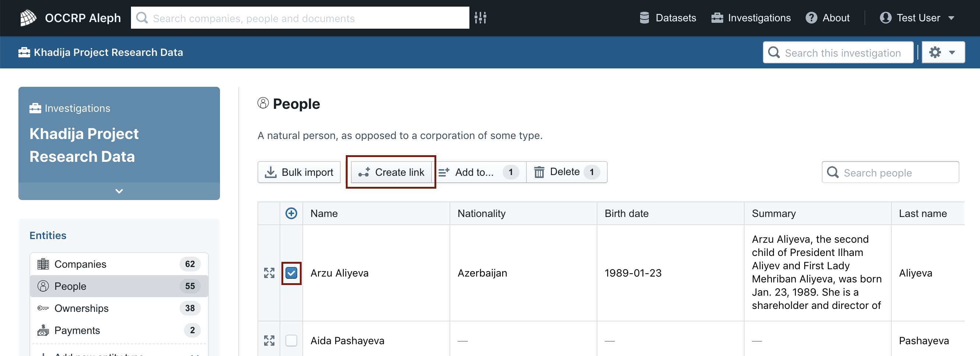Uncheck the Arzu Aliyeva checkbox
The width and height of the screenshot is (980, 356).
[x=291, y=273]
